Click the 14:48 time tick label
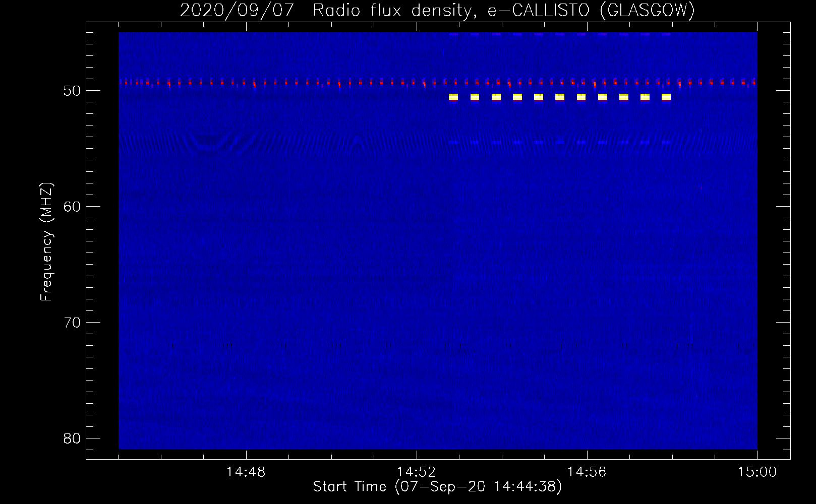Screen dimensions: 816x504 (x=246, y=472)
